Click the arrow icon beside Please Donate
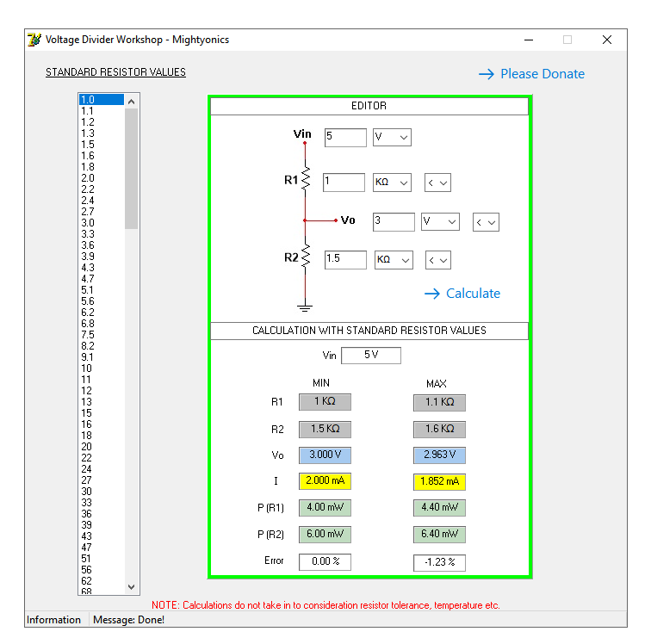Image resolution: width=651 pixels, height=644 pixels. (487, 74)
